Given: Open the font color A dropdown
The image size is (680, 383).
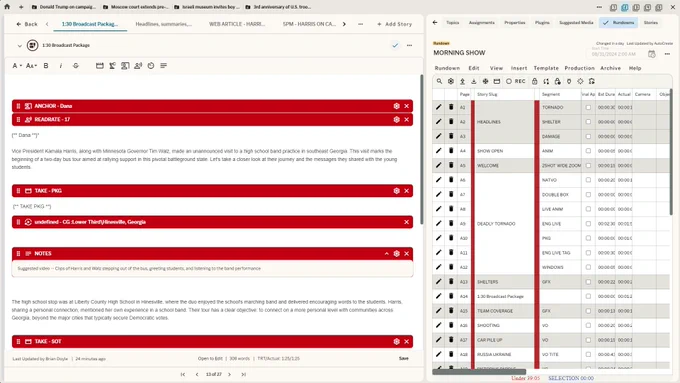Looking at the screenshot, I should pyautogui.click(x=17, y=65).
